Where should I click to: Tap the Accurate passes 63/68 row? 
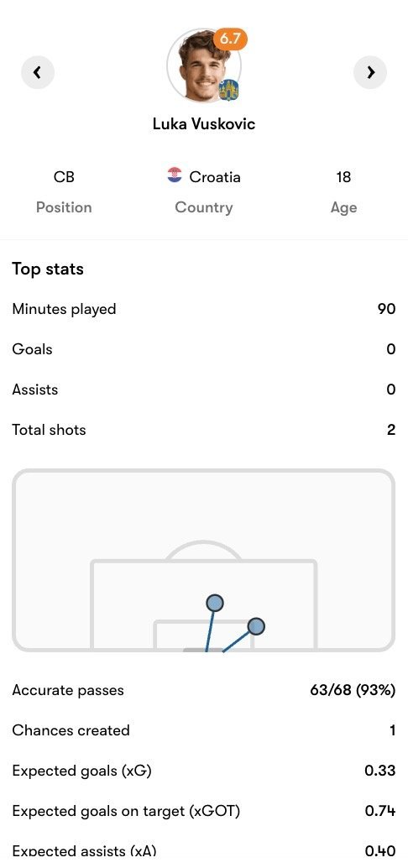coord(204,690)
